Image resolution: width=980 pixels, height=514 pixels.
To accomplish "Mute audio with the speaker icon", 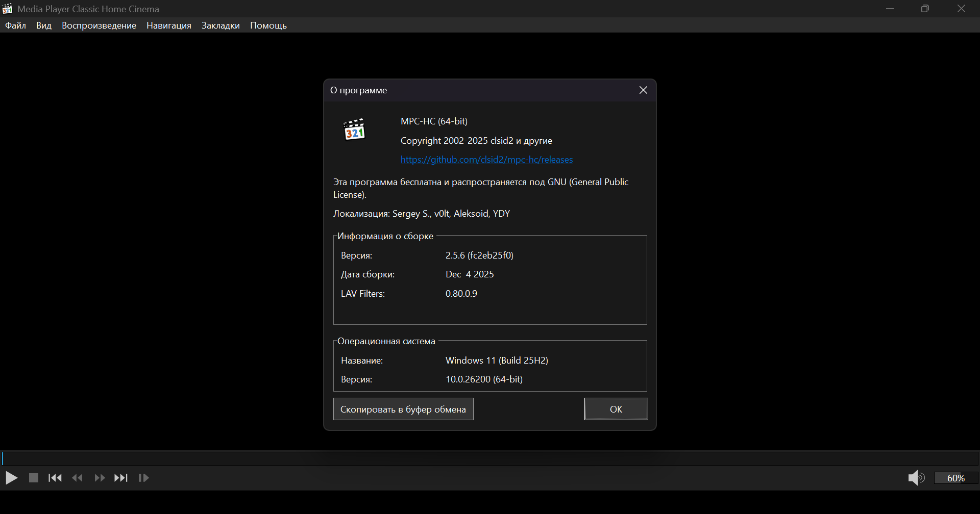I will tap(916, 478).
